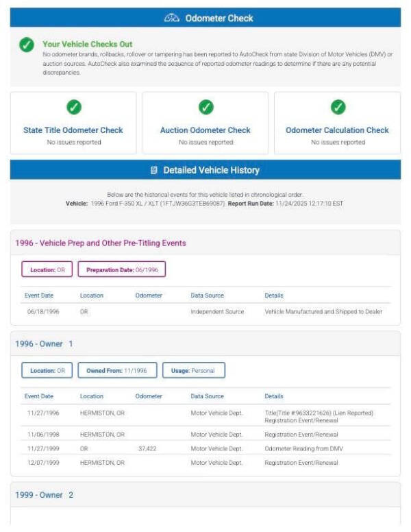The image size is (411, 532).
Task: Select the 37,422 odometer reading cell
Action: [147, 448]
